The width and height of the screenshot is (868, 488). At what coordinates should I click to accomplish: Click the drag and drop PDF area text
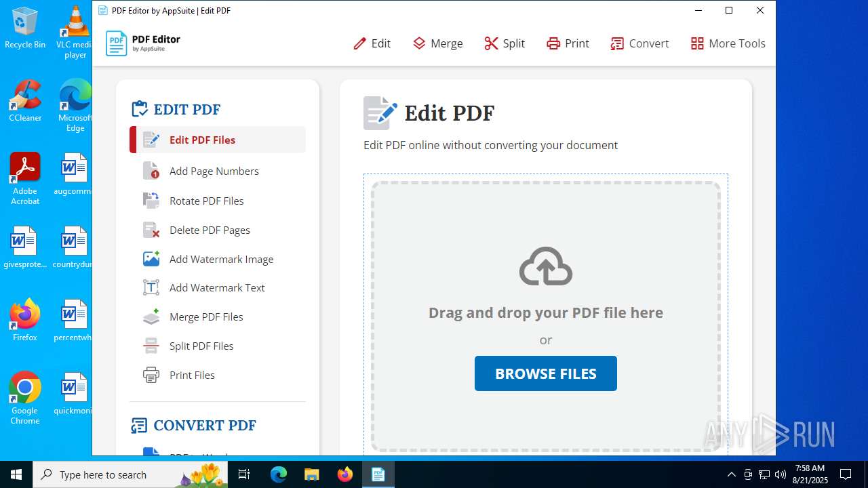(546, 312)
